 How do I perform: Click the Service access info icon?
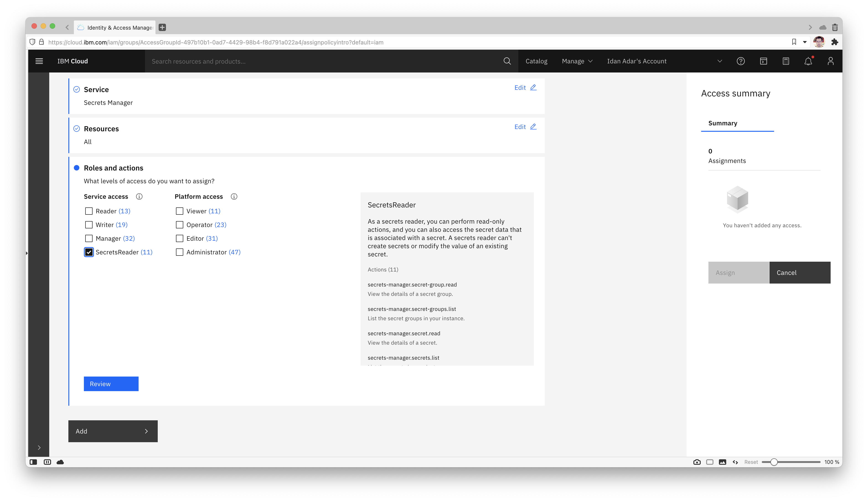pos(139,196)
